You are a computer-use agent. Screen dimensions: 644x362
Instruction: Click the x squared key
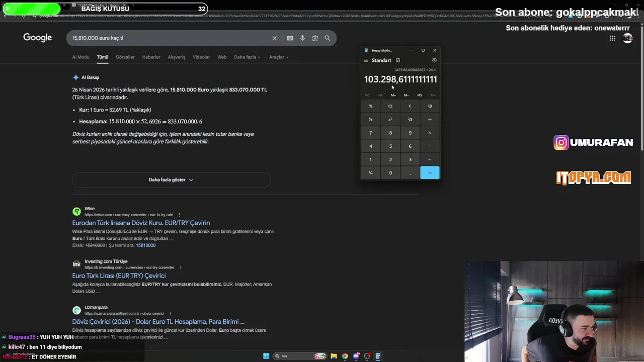[x=390, y=119]
